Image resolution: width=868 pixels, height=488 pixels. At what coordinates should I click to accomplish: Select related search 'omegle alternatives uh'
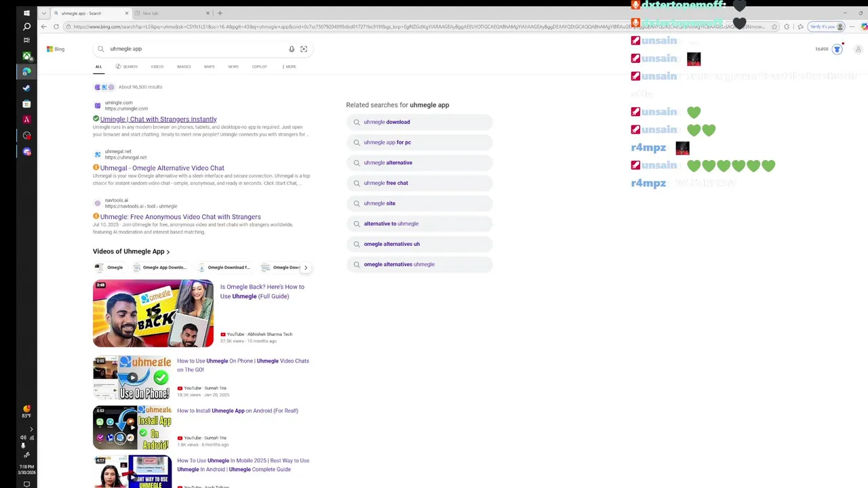(x=419, y=244)
